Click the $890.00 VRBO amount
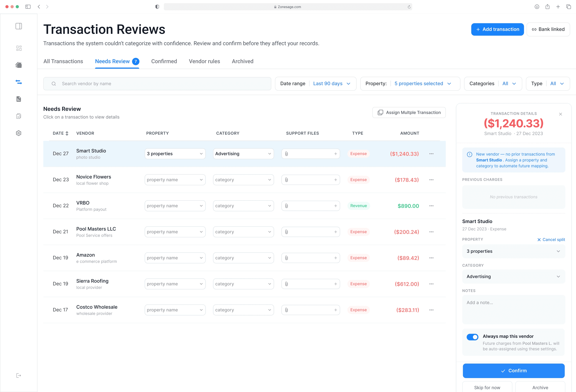Image resolution: width=576 pixels, height=392 pixels. point(408,206)
